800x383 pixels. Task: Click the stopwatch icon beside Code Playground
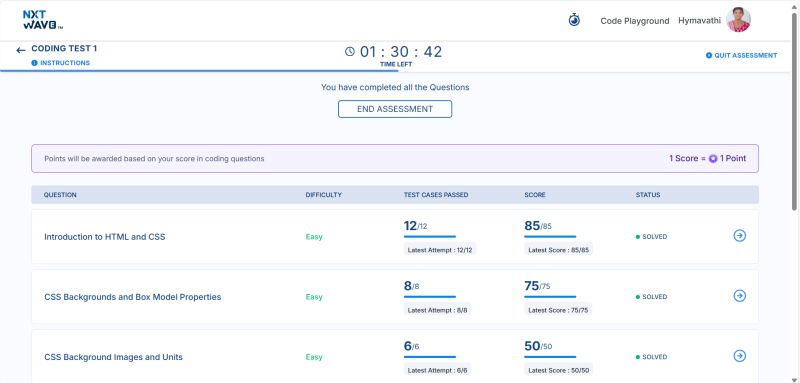coord(574,20)
